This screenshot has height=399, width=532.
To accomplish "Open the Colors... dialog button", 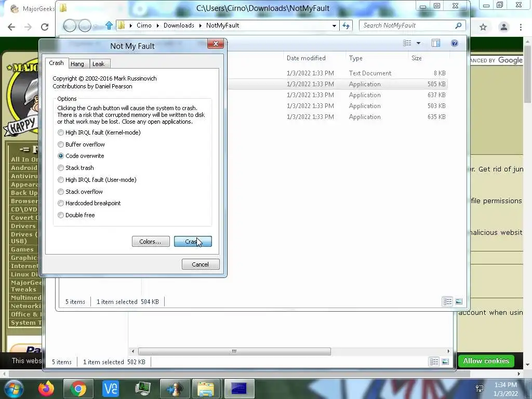I will (x=151, y=242).
